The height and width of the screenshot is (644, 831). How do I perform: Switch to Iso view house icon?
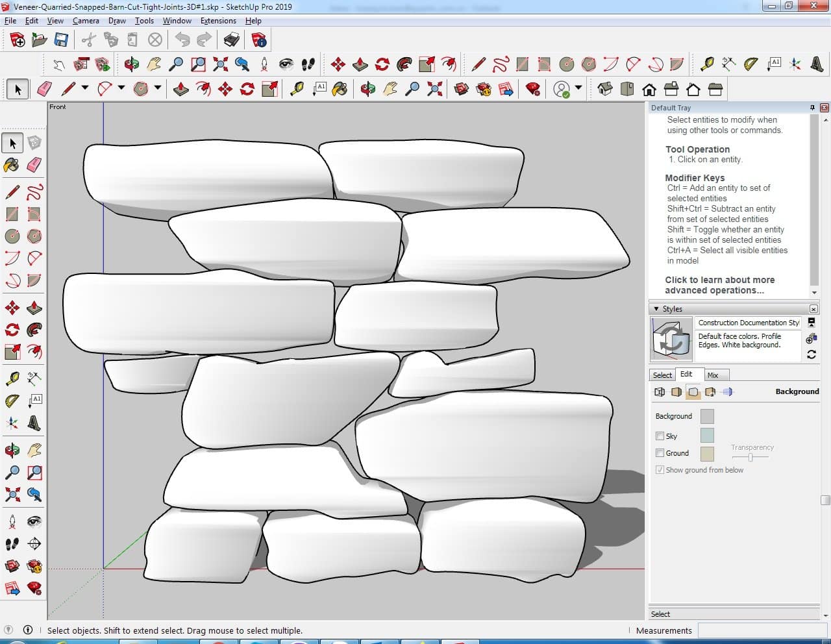click(x=605, y=89)
